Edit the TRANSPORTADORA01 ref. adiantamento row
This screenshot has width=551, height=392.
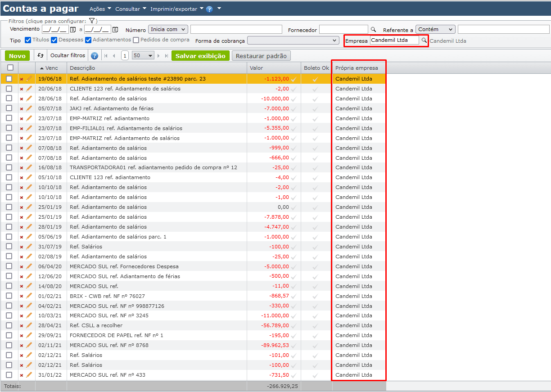[29, 167]
